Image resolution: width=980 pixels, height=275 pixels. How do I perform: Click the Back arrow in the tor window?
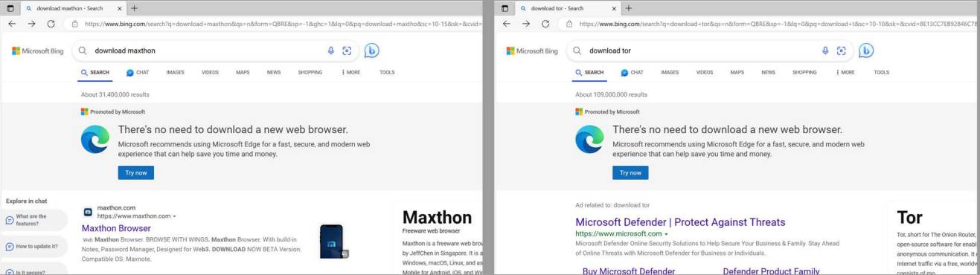click(507, 24)
